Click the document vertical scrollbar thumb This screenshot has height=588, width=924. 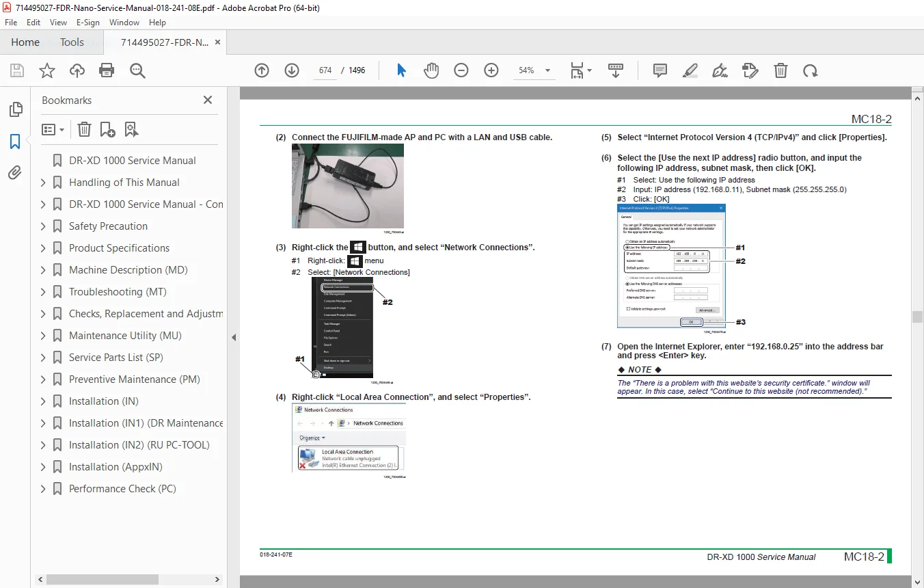click(917, 317)
